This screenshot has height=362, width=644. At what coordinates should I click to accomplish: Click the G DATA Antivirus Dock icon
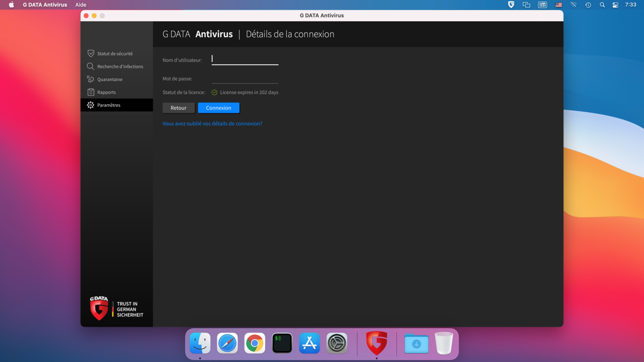tap(377, 343)
